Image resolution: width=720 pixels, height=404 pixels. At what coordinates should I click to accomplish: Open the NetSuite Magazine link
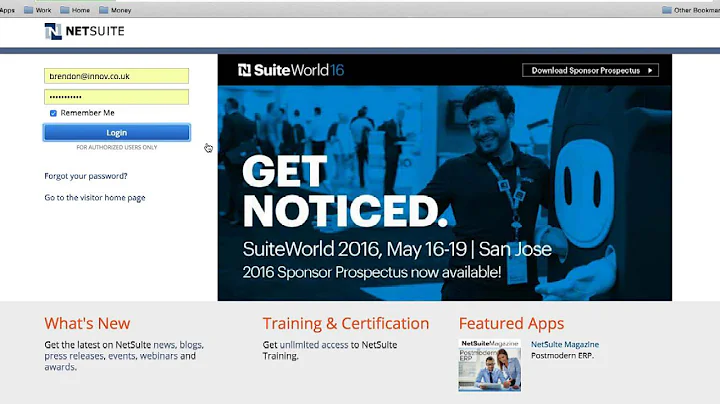[565, 344]
